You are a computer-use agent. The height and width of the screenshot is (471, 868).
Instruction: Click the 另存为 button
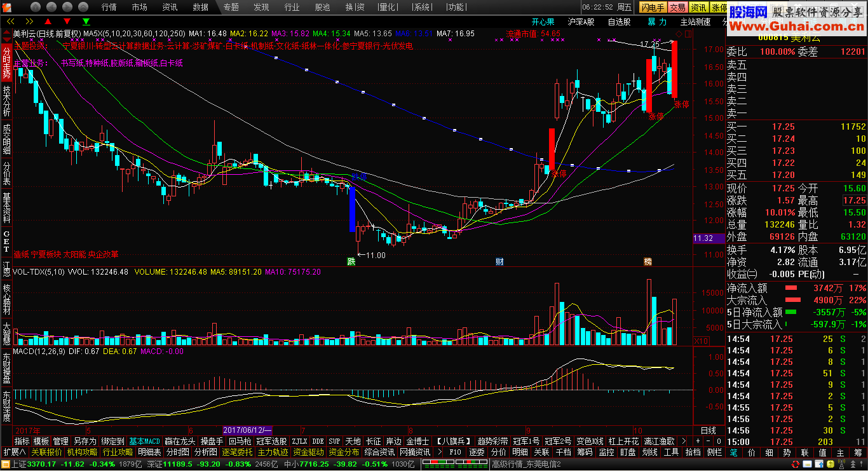pyautogui.click(x=85, y=441)
